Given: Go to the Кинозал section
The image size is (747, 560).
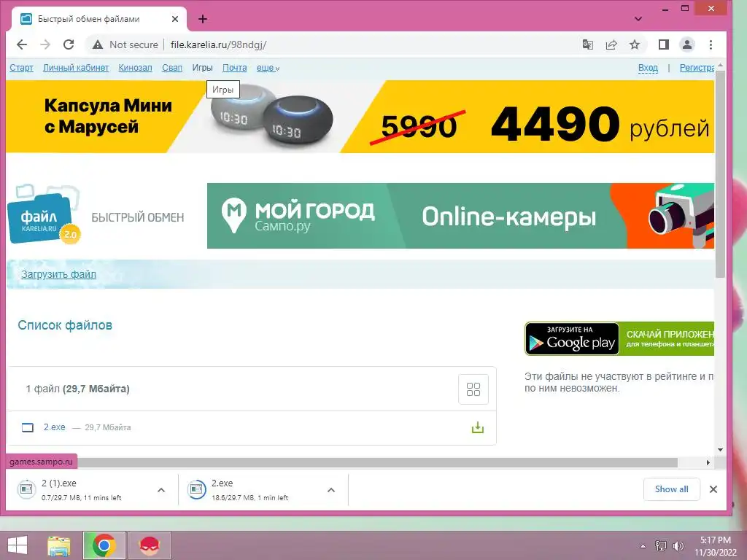Looking at the screenshot, I should pyautogui.click(x=135, y=68).
